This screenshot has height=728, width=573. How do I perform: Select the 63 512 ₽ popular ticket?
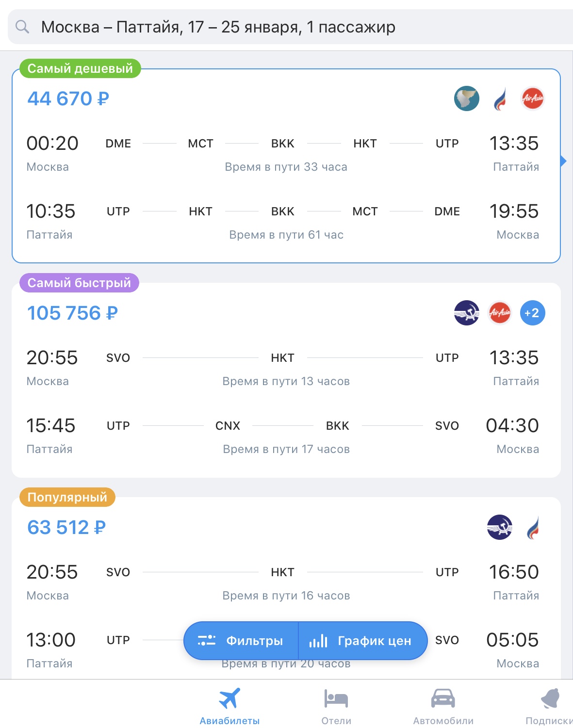(286, 588)
